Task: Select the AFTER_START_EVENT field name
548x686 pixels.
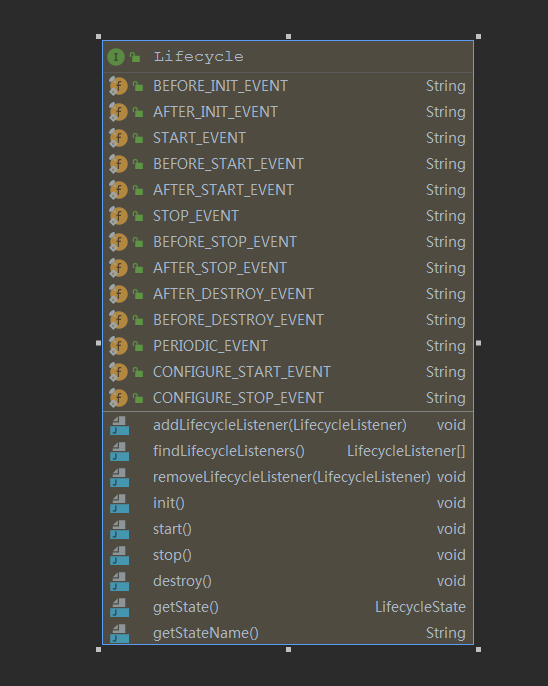Action: coord(223,190)
